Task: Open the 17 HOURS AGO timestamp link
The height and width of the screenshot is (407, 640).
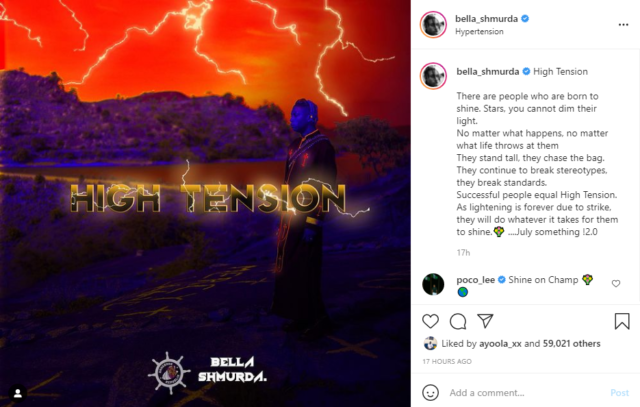Action: pos(447,361)
